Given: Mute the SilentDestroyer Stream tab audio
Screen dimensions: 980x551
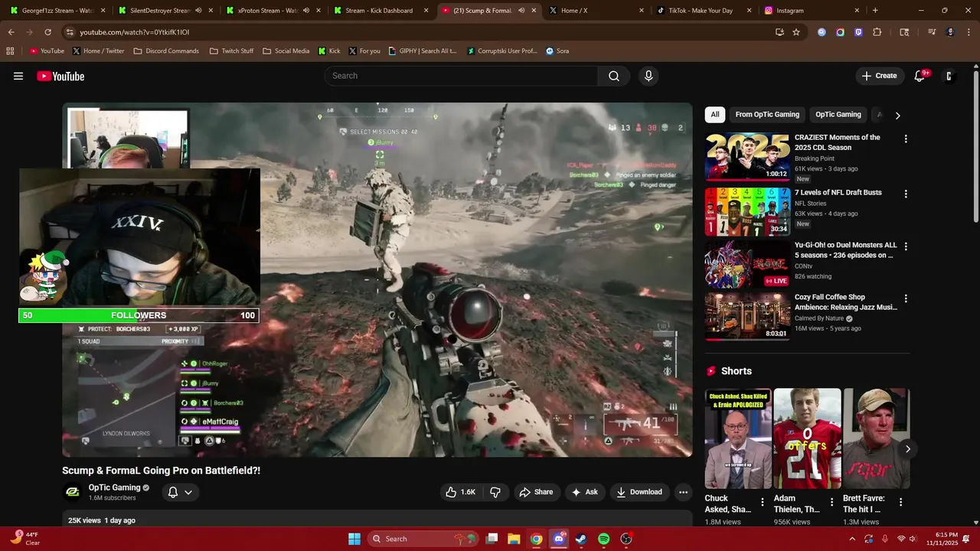Looking at the screenshot, I should [198, 11].
